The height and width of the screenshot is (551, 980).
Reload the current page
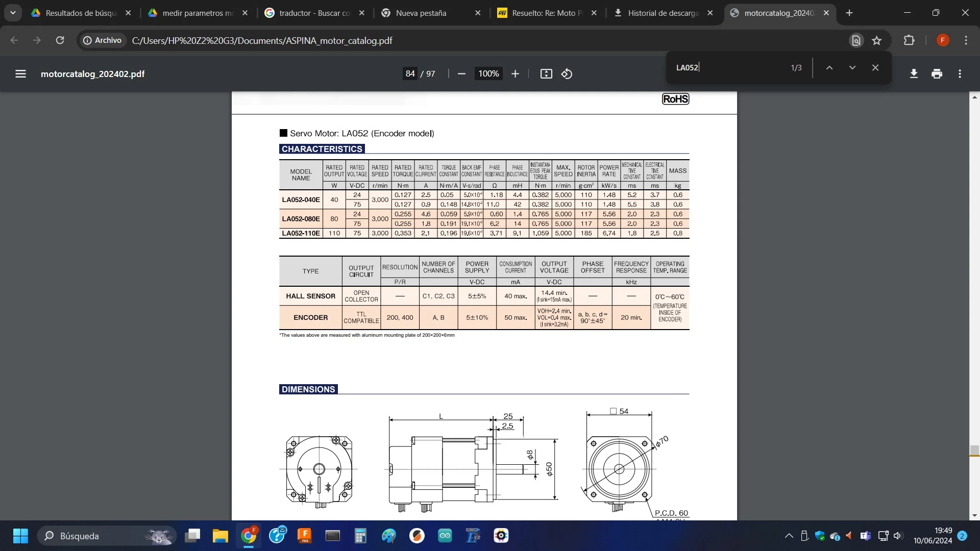pos(60,40)
